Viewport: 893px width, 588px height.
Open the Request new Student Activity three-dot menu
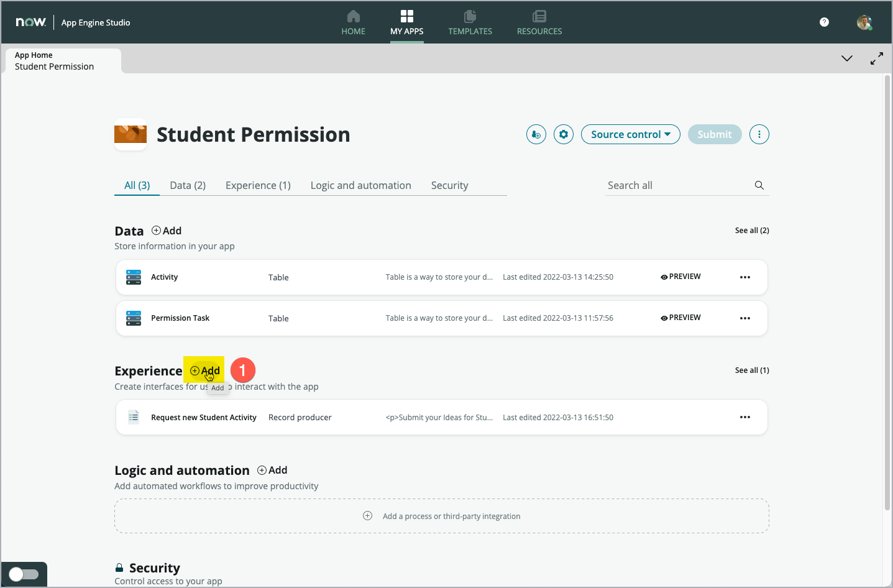745,417
